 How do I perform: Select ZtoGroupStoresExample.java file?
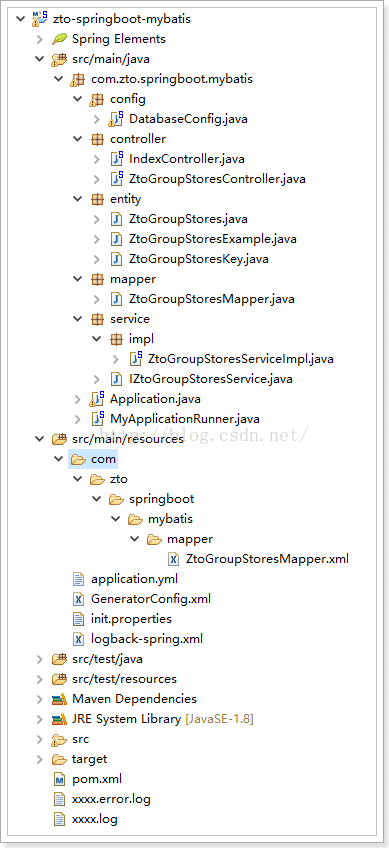213,239
